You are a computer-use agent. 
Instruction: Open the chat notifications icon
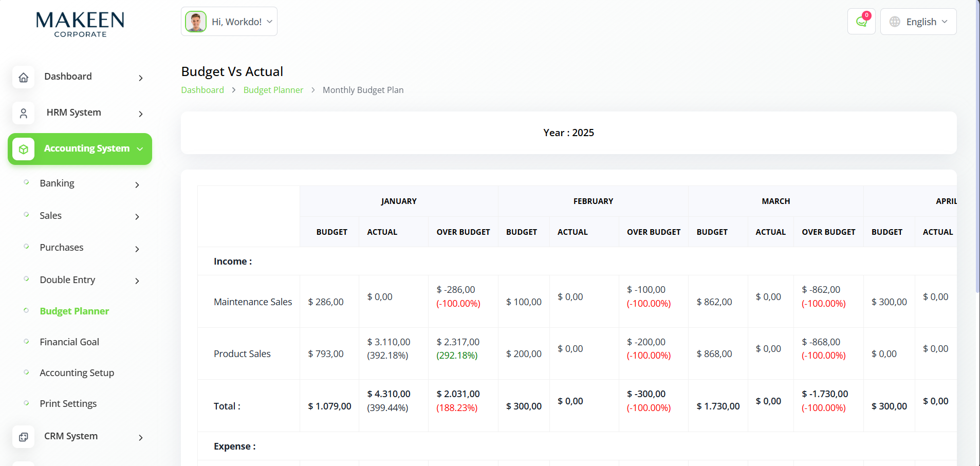(x=861, y=22)
